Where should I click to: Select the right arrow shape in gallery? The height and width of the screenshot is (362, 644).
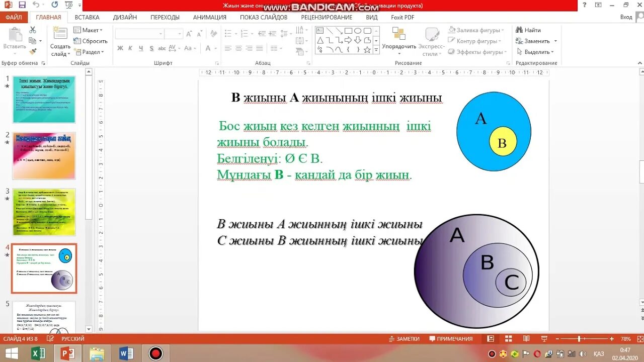tap(348, 40)
